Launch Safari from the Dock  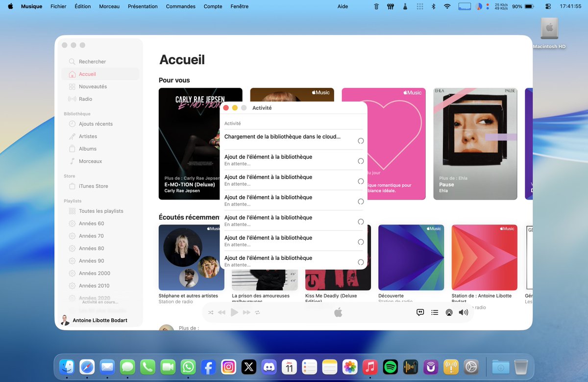click(87, 367)
